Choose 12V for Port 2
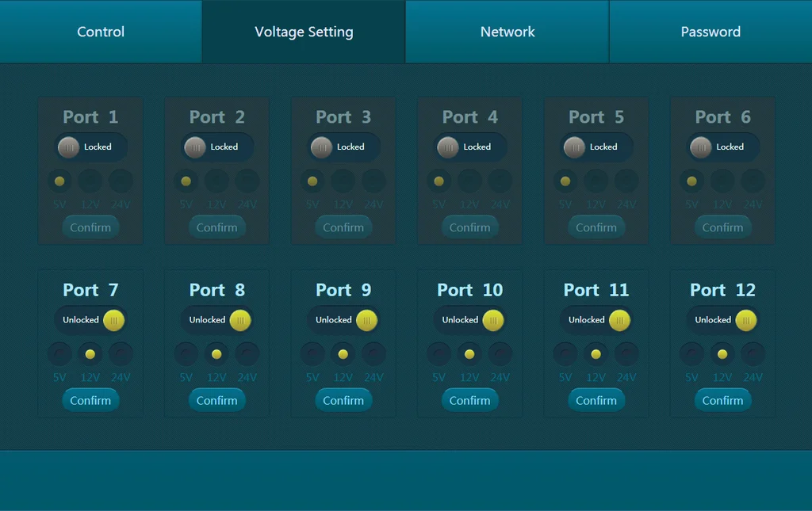 [216, 181]
